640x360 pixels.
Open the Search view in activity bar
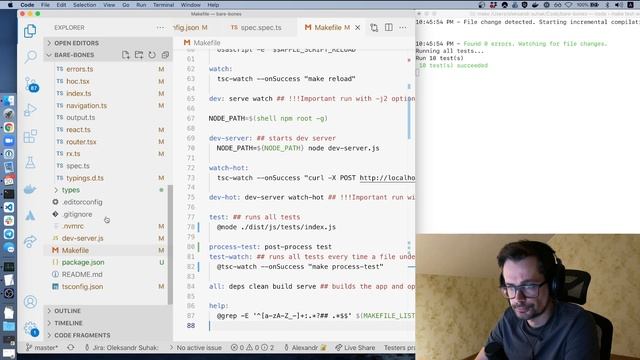[x=30, y=57]
